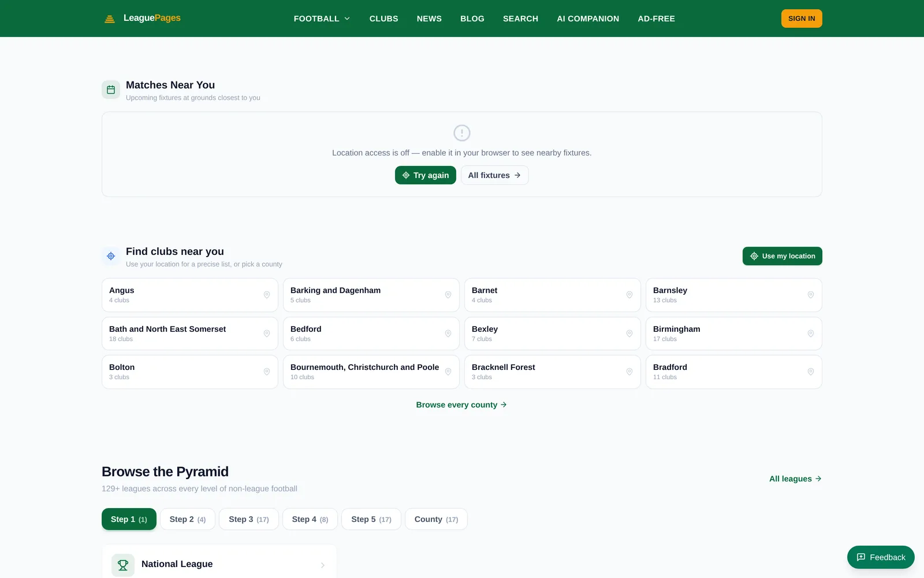Click the map pin icon on Bexley card
This screenshot has height=578, width=924.
[x=629, y=334]
